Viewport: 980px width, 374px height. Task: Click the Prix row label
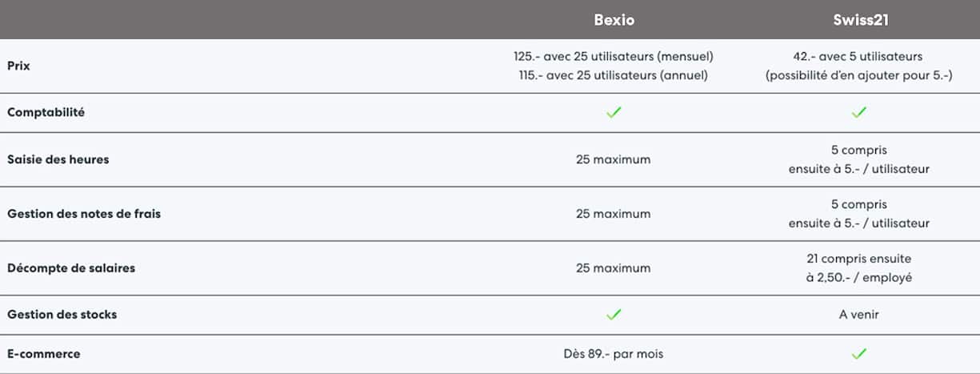(19, 66)
